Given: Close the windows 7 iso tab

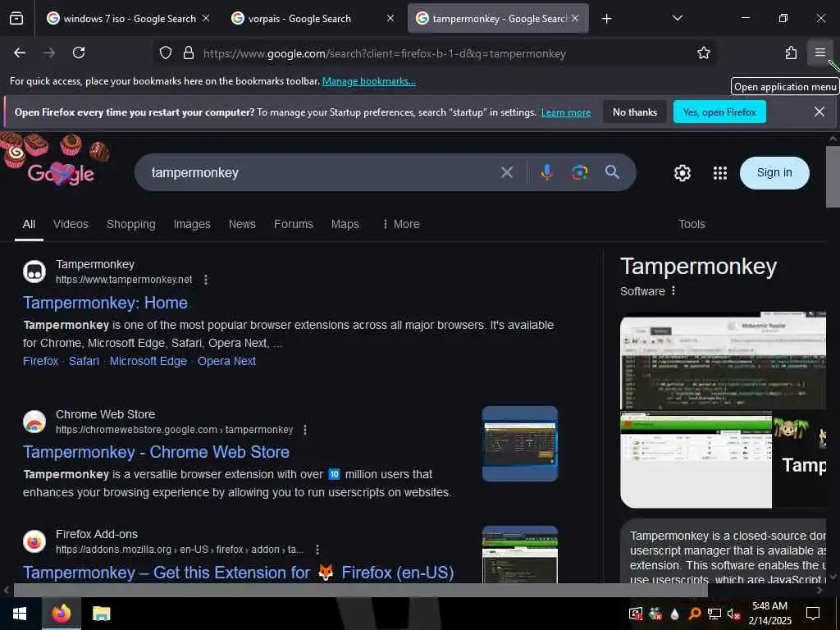Looking at the screenshot, I should coord(206,18).
